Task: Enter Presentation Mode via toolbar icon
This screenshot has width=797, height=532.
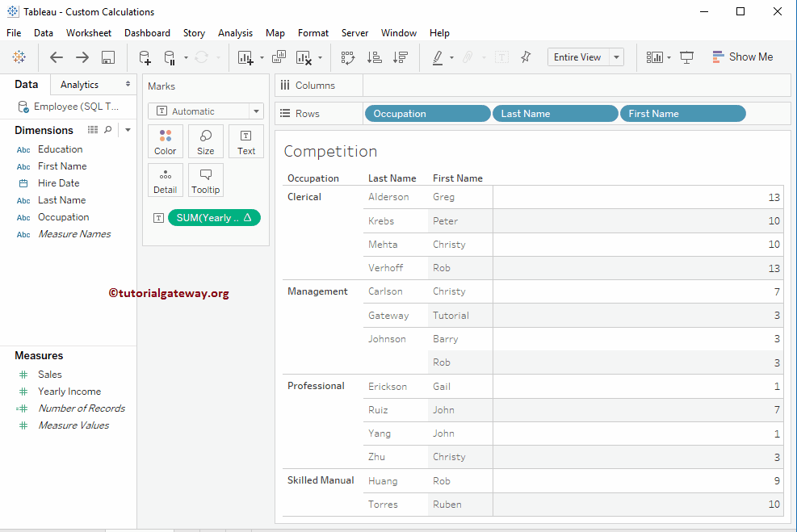Action: tap(687, 57)
